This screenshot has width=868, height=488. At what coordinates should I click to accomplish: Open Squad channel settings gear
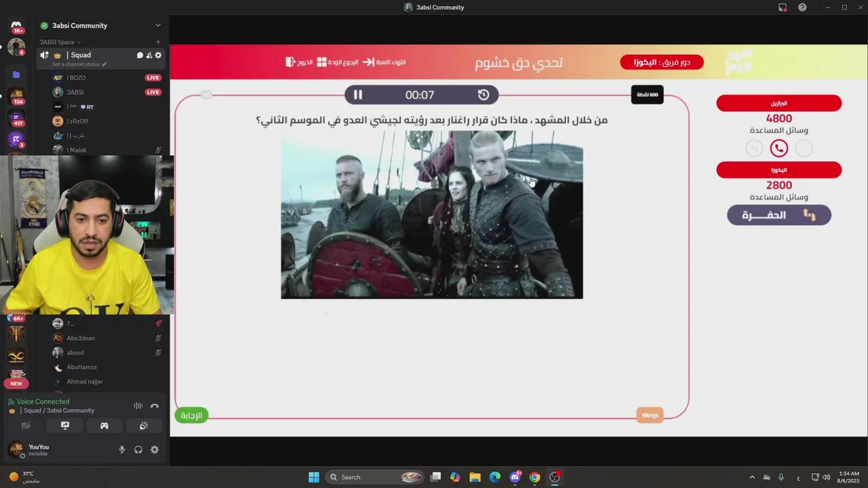click(159, 56)
